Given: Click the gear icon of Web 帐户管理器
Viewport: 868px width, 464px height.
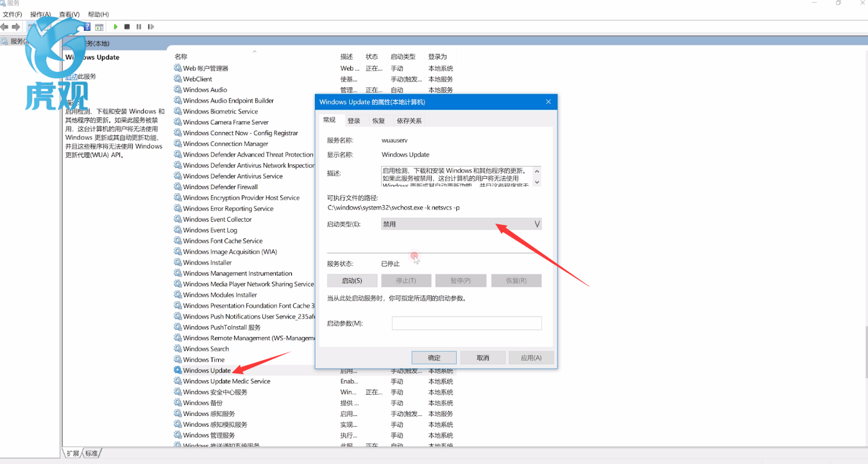Looking at the screenshot, I should click(178, 68).
